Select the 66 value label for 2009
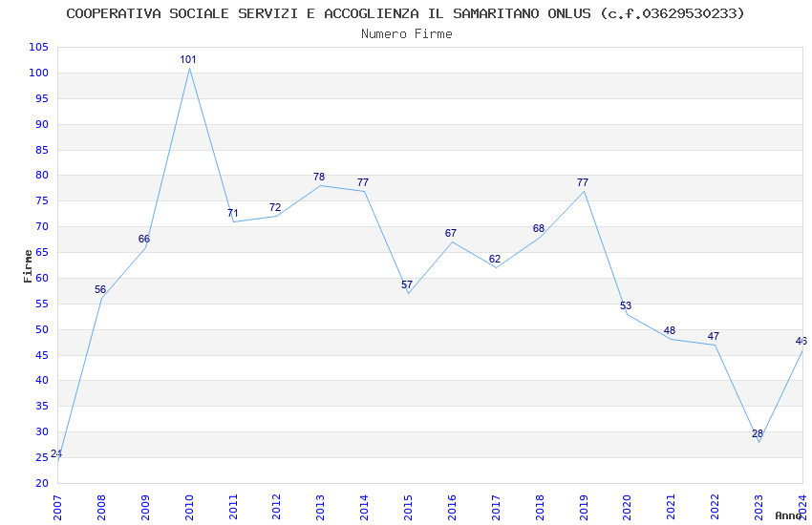Image resolution: width=812 pixels, height=525 pixels. (x=144, y=239)
